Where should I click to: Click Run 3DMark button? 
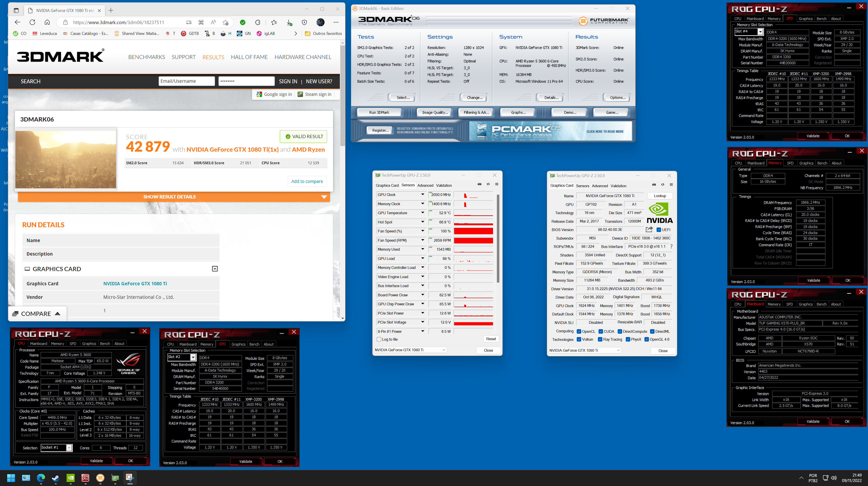click(x=379, y=112)
